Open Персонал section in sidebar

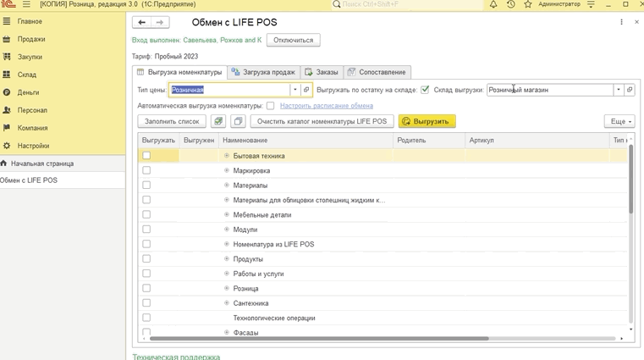click(32, 110)
